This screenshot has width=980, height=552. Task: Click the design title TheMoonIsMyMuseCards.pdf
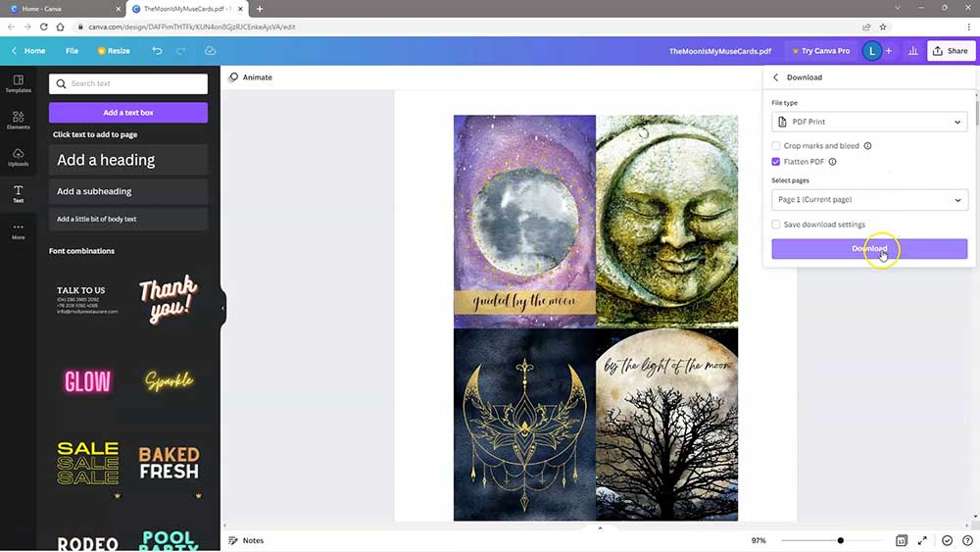pyautogui.click(x=720, y=51)
